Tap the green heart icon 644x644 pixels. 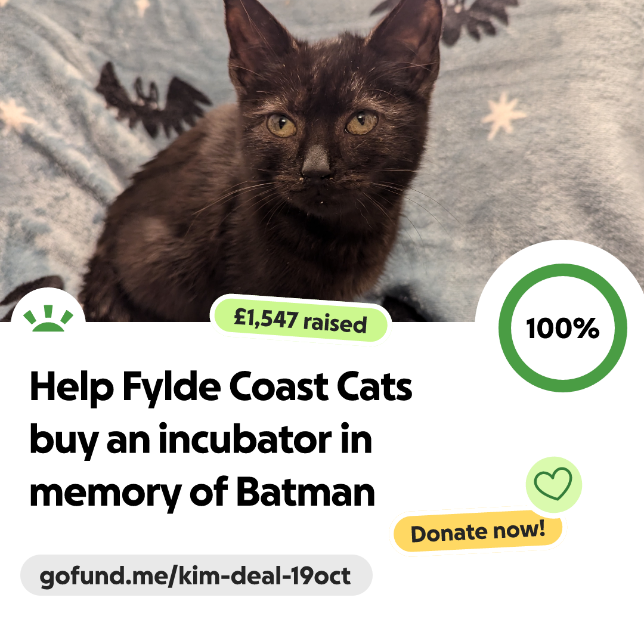tap(553, 484)
